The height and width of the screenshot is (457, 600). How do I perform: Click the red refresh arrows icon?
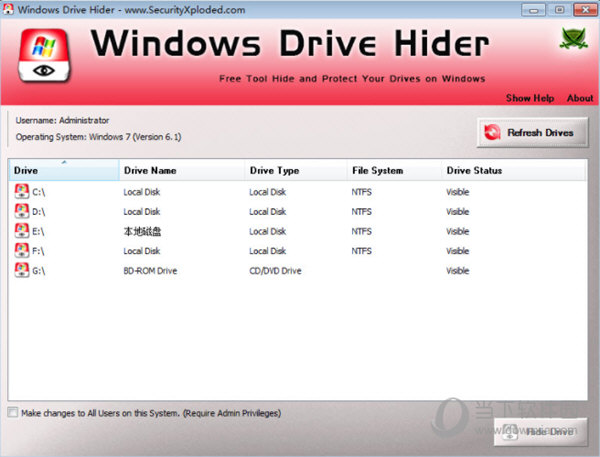point(492,132)
